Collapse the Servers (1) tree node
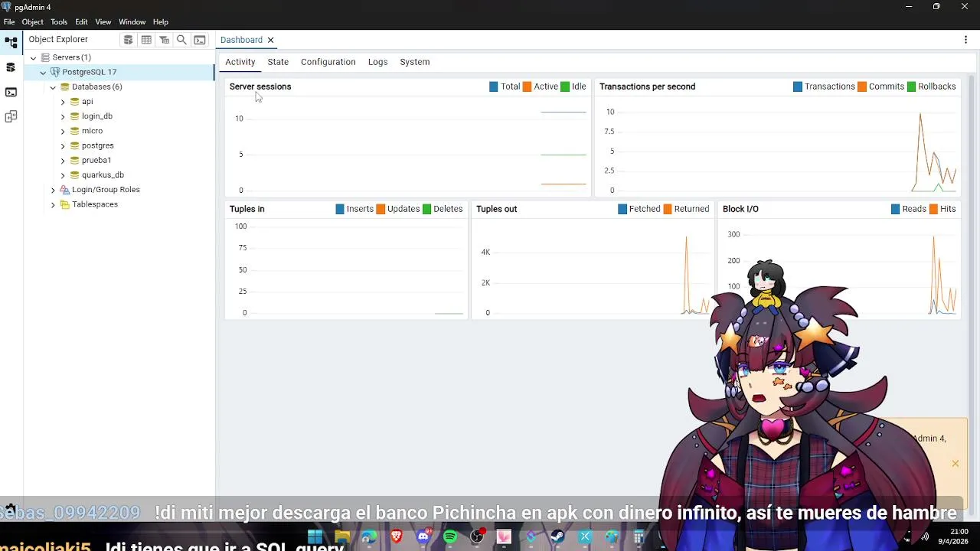 33,57
